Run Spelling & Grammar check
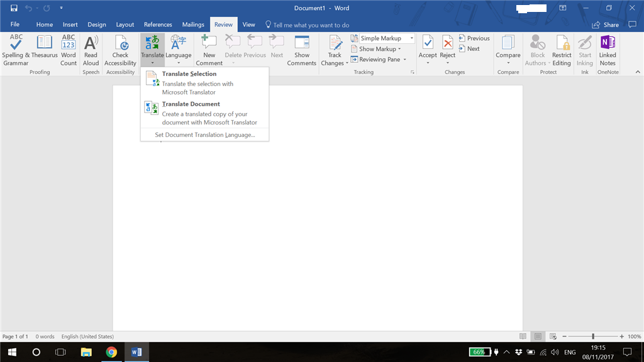 click(16, 50)
